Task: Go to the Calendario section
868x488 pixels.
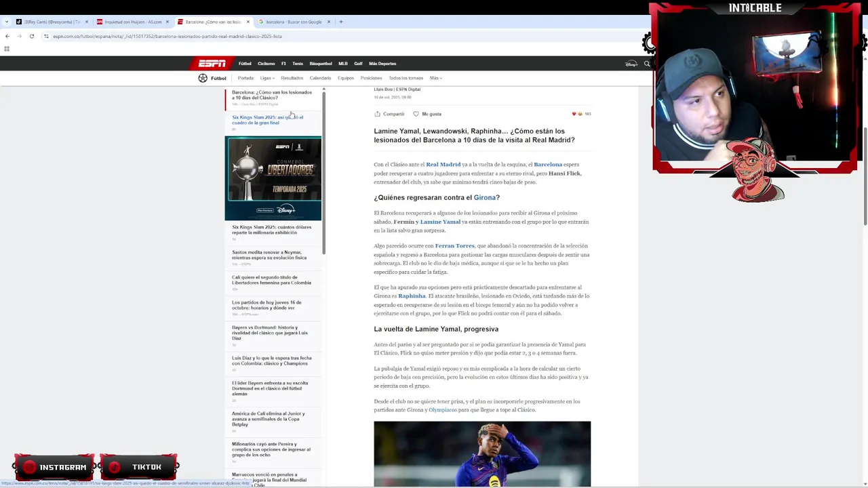Action: tap(320, 78)
